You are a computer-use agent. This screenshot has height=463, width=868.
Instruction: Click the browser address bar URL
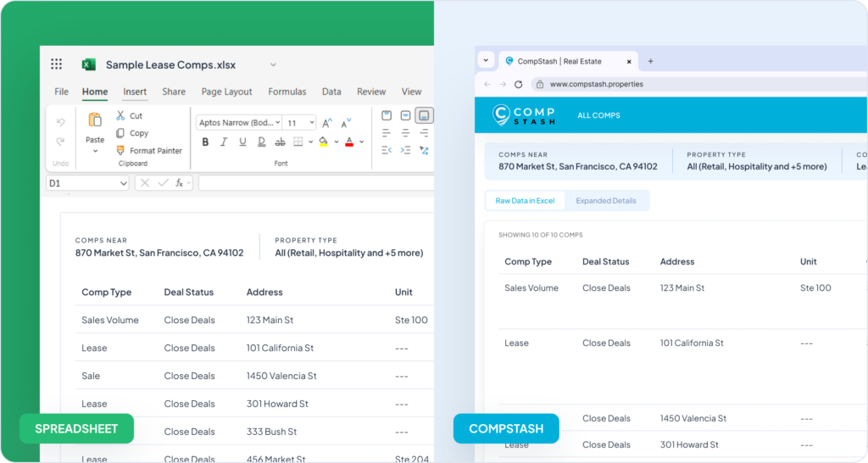click(596, 84)
